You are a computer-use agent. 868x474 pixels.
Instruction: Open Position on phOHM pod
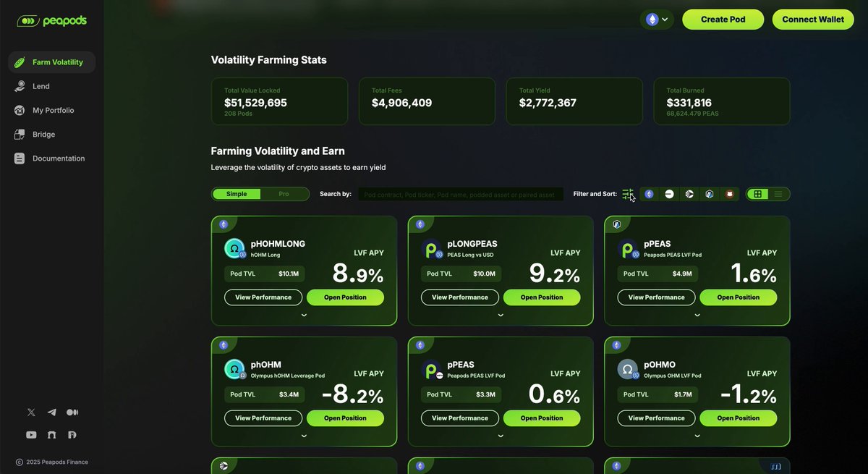(345, 418)
